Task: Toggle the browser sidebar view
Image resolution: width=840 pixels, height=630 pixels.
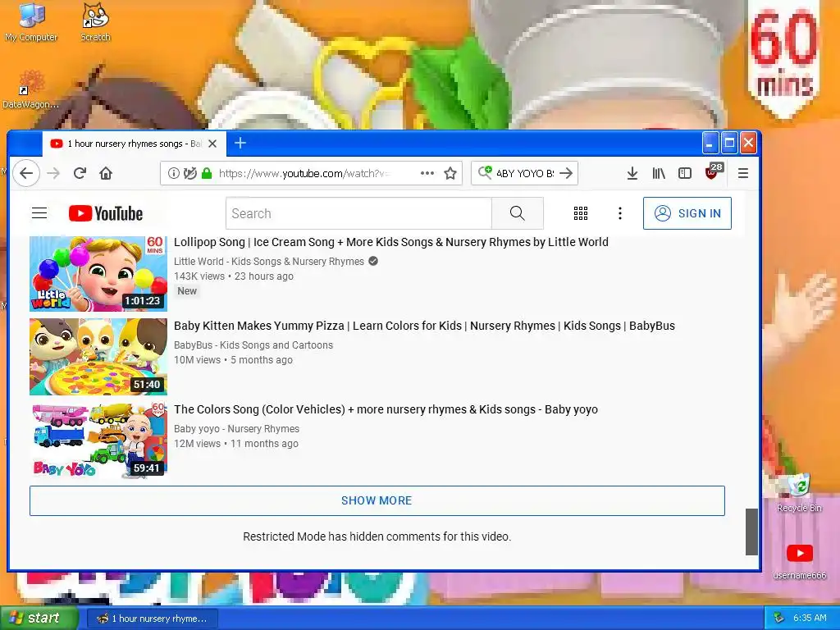Action: (685, 173)
